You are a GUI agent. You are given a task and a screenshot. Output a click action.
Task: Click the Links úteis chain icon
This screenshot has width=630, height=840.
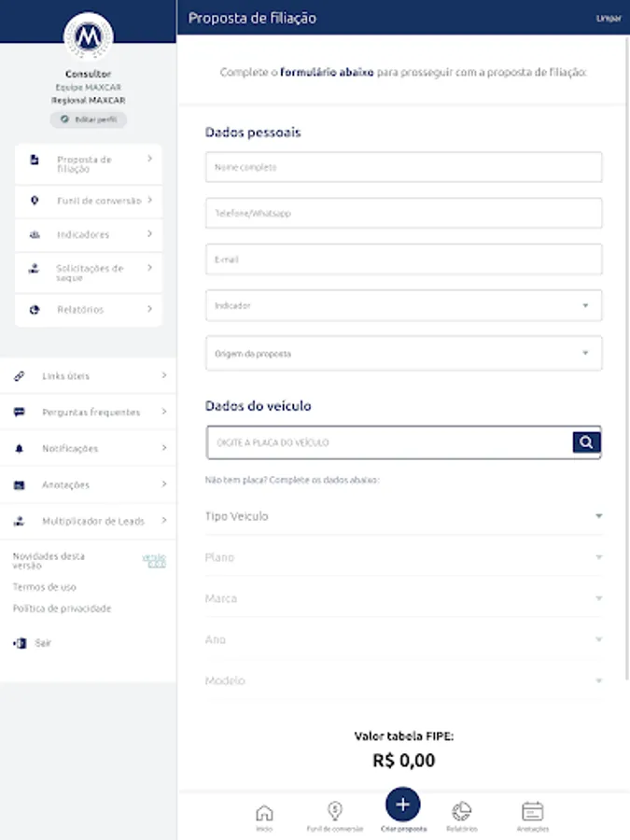coord(20,376)
